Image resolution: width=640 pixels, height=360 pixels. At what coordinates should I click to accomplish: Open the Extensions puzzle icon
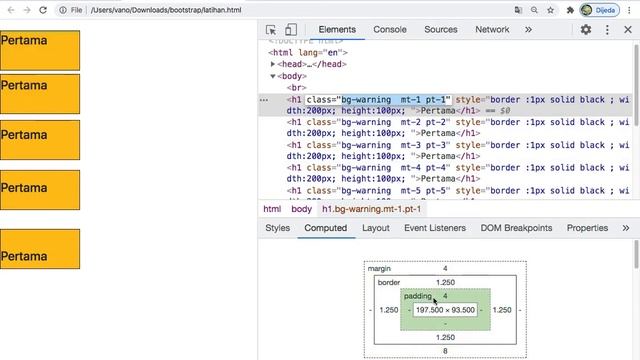(570, 10)
